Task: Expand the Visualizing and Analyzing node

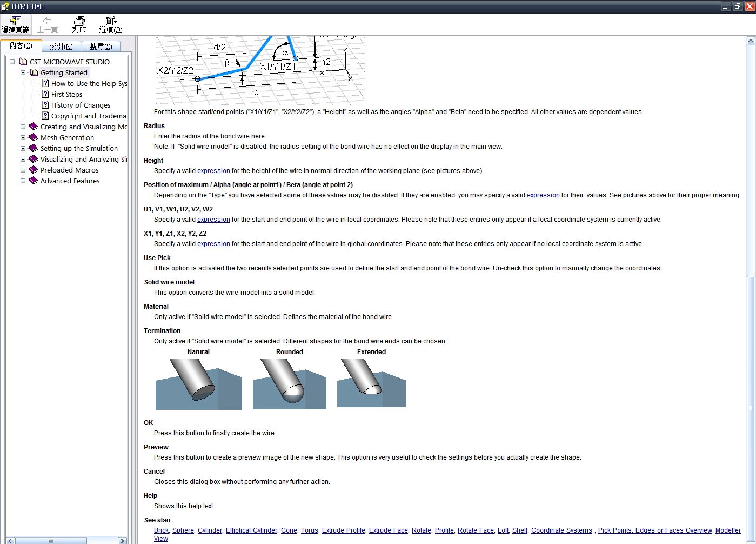Action: [x=23, y=159]
